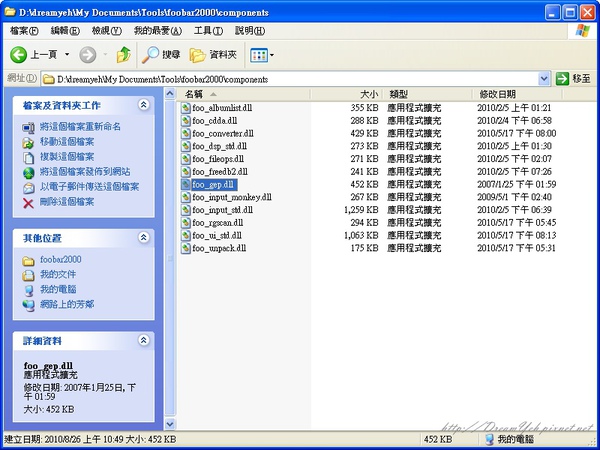Open the address bar dropdown arrow
This screenshot has height=450, width=600.
(544, 79)
